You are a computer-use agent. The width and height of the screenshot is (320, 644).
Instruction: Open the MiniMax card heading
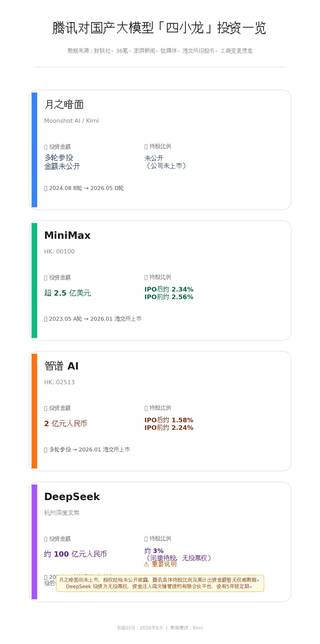67,235
